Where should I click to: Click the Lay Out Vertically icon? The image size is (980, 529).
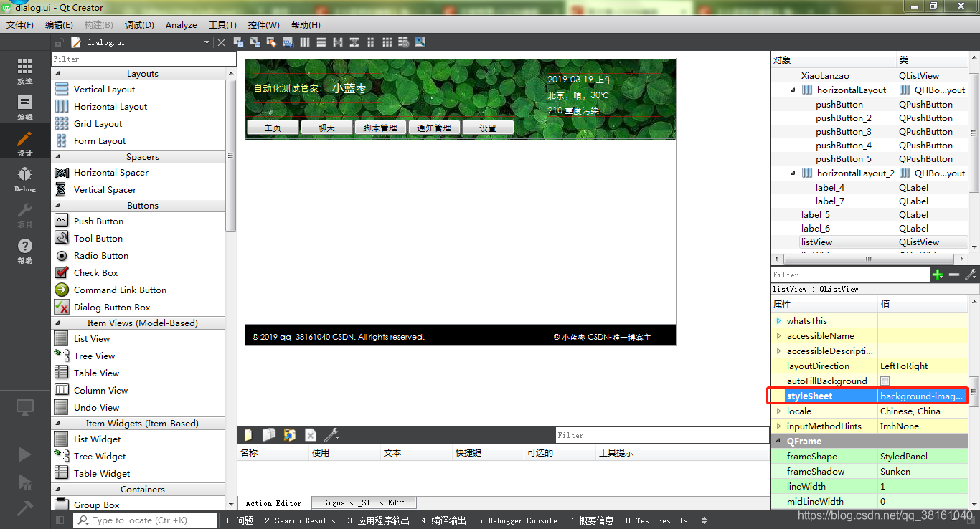coord(321,42)
